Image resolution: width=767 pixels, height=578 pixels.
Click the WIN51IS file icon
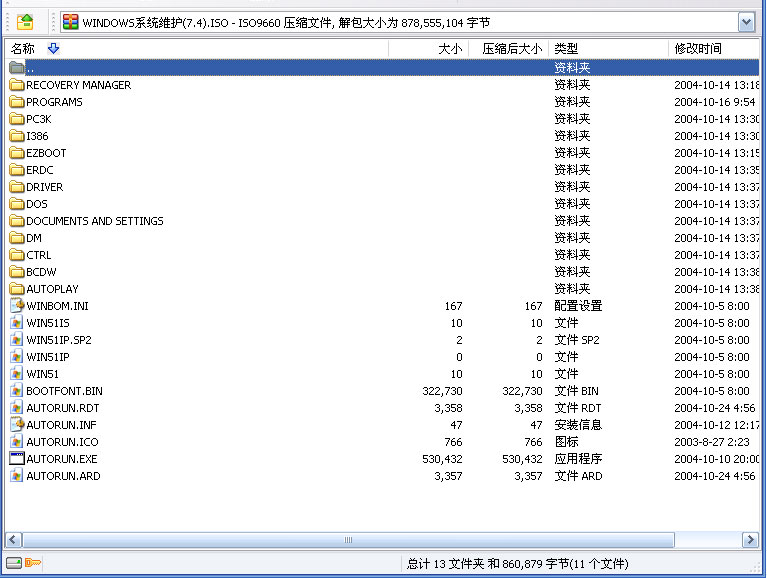pyautogui.click(x=17, y=322)
